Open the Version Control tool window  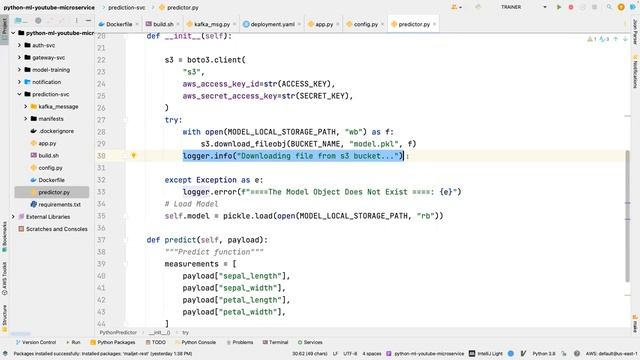pos(36,342)
